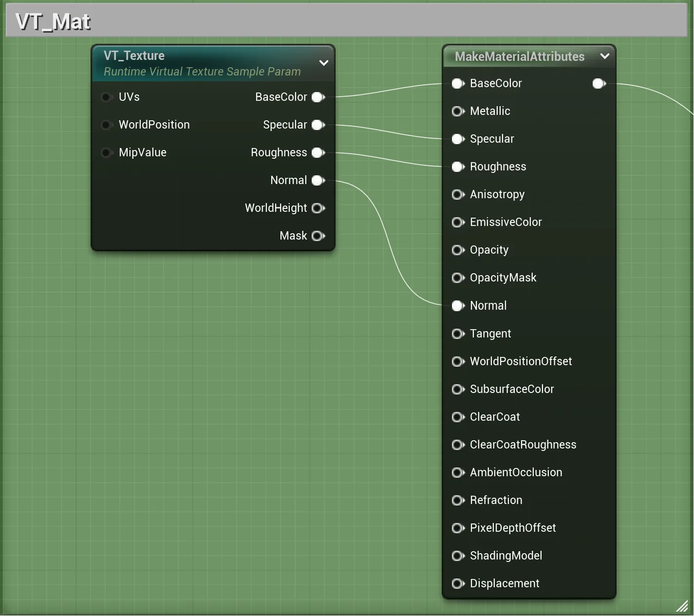Viewport: 694px width, 616px height.
Task: Select the VT_Texture node by its title
Action: pyautogui.click(x=134, y=56)
